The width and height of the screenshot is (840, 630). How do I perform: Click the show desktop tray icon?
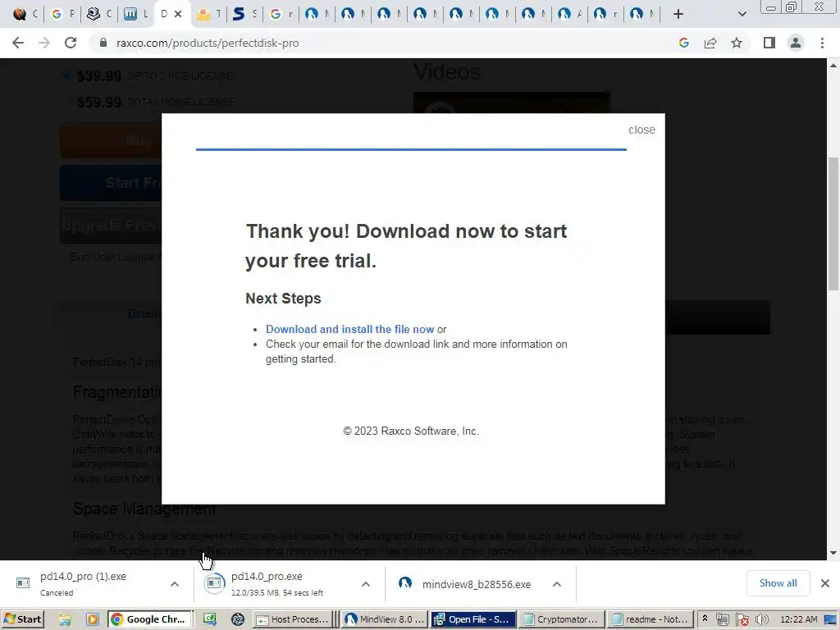click(x=830, y=619)
